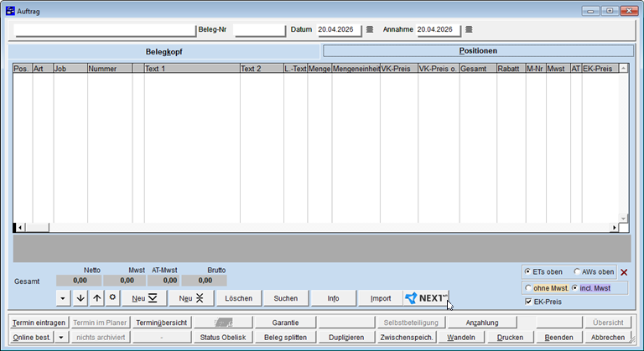Click the Löschen button
This screenshot has width=644, height=351.
(239, 298)
